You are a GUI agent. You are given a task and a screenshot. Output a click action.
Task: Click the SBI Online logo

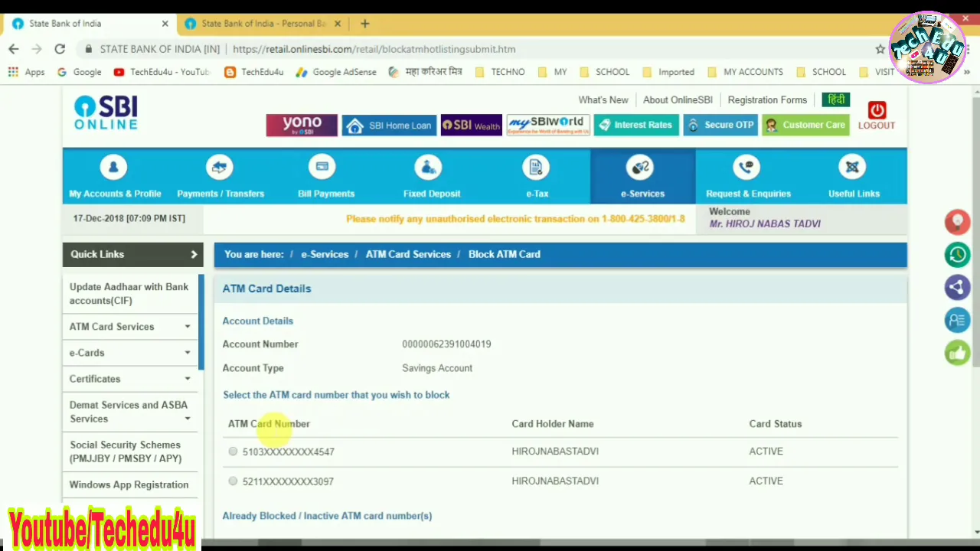pyautogui.click(x=106, y=112)
